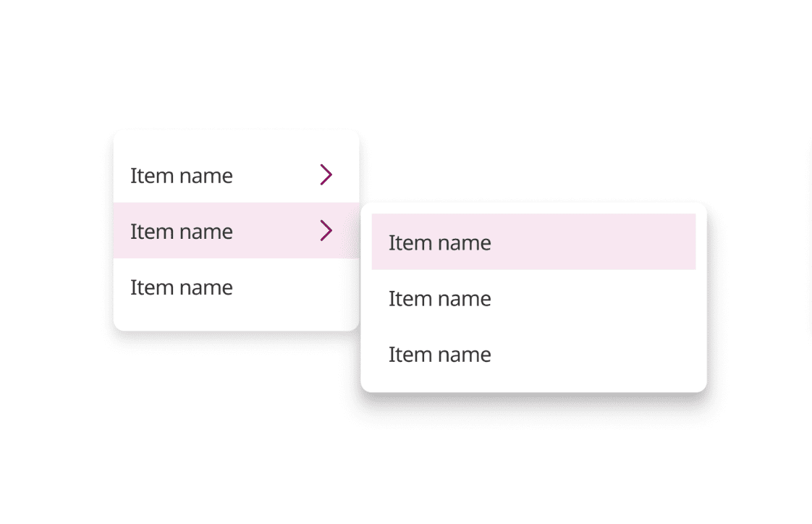
Task: Select the pink highlighted left menu row
Action: [217, 230]
